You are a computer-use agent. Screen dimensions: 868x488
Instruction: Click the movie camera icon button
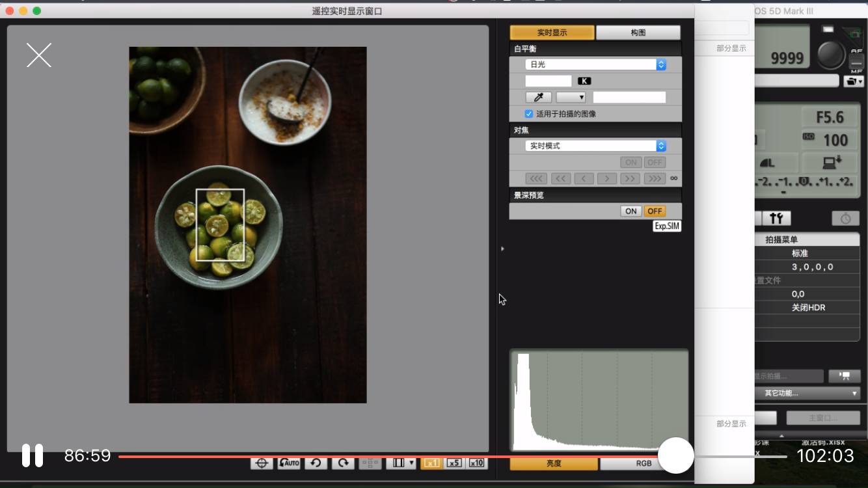(845, 376)
